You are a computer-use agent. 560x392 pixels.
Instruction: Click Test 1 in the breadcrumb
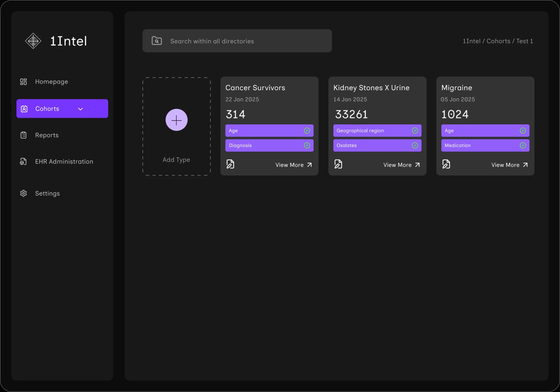coord(524,41)
